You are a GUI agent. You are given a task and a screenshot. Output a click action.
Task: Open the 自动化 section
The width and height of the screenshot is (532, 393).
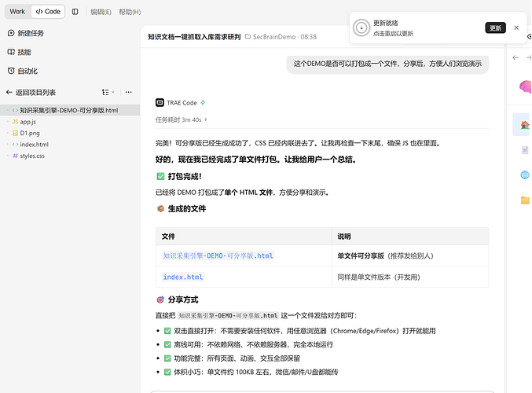22,71
